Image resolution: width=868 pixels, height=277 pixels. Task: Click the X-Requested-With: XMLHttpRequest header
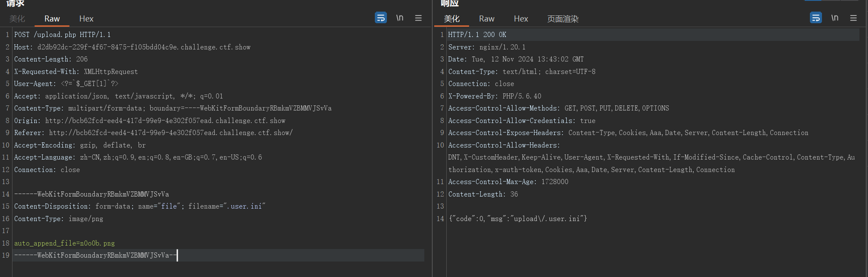coord(76,71)
